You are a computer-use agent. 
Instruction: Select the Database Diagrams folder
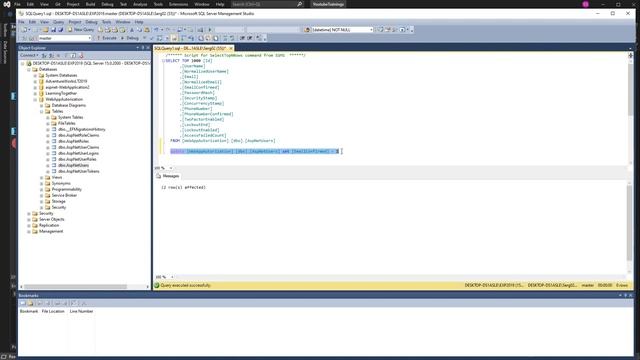(69, 105)
